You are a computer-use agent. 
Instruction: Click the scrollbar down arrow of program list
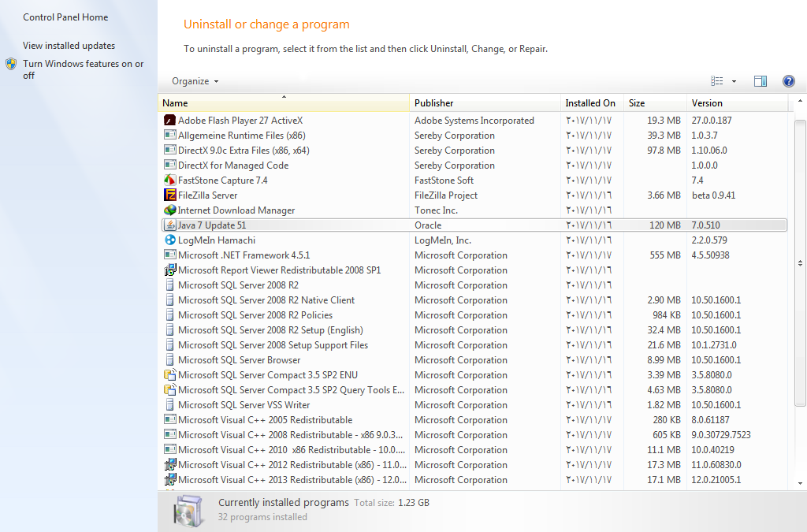pos(800,483)
